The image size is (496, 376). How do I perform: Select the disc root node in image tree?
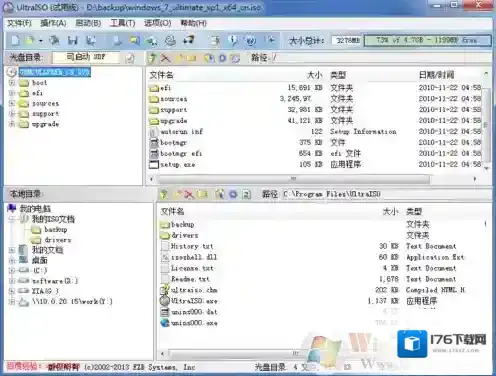click(x=54, y=72)
